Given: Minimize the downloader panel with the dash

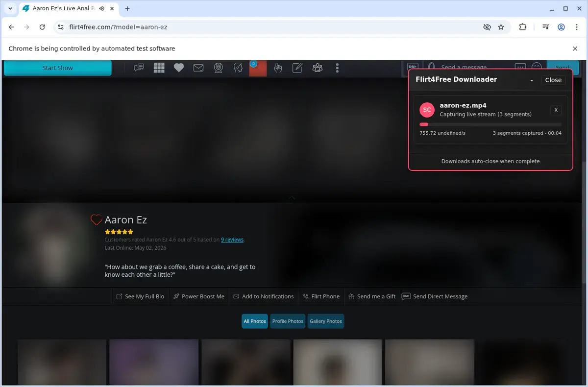Looking at the screenshot, I should (x=532, y=80).
